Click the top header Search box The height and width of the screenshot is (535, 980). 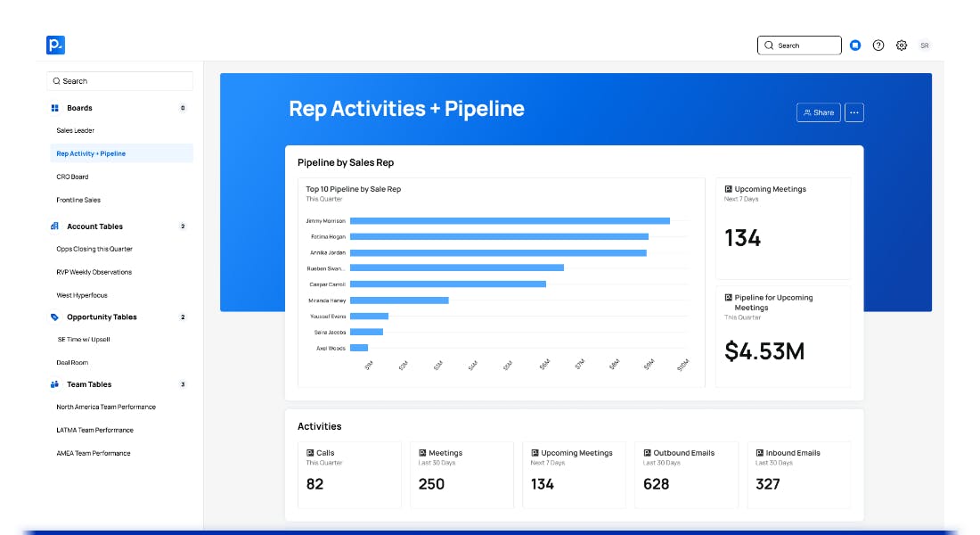[799, 45]
